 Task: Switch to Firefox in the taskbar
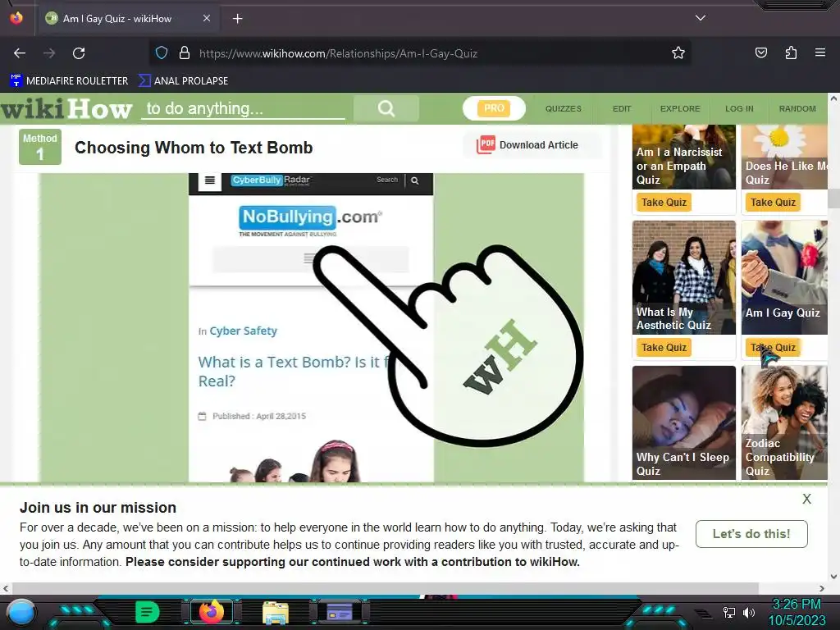211,612
